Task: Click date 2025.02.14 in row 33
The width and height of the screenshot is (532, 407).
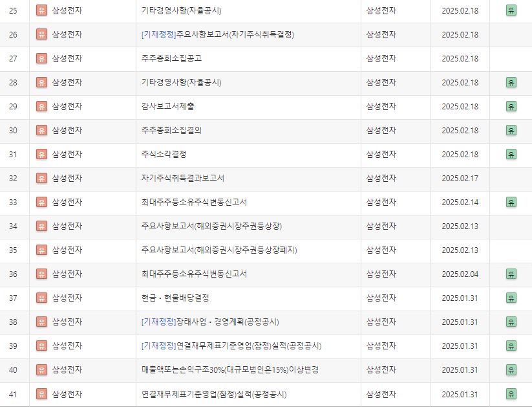Action: pos(460,202)
